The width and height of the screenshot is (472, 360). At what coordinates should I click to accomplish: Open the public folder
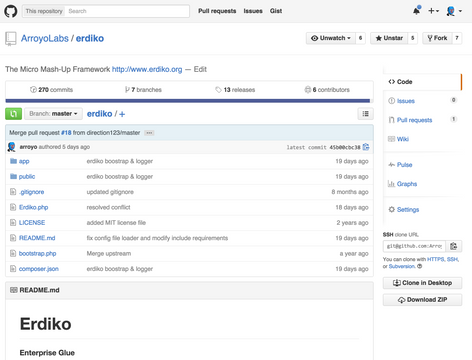click(27, 177)
